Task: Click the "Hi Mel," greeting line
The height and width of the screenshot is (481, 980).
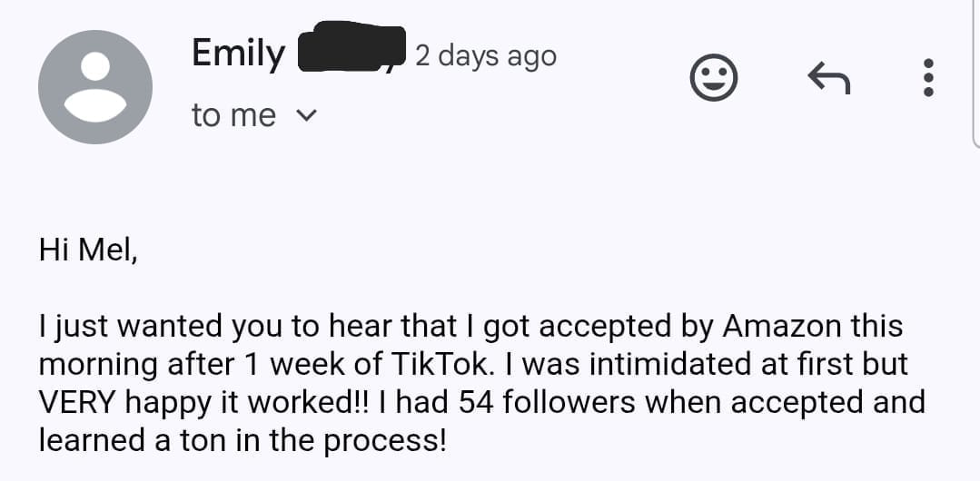Action: 88,249
